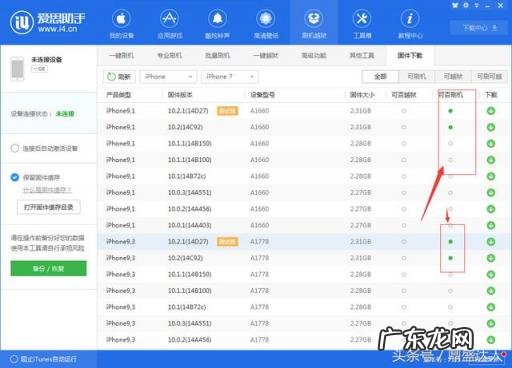Open the 高清壁纸 wallpaper icon
Viewport: 512px width, 368px height.
click(x=266, y=23)
